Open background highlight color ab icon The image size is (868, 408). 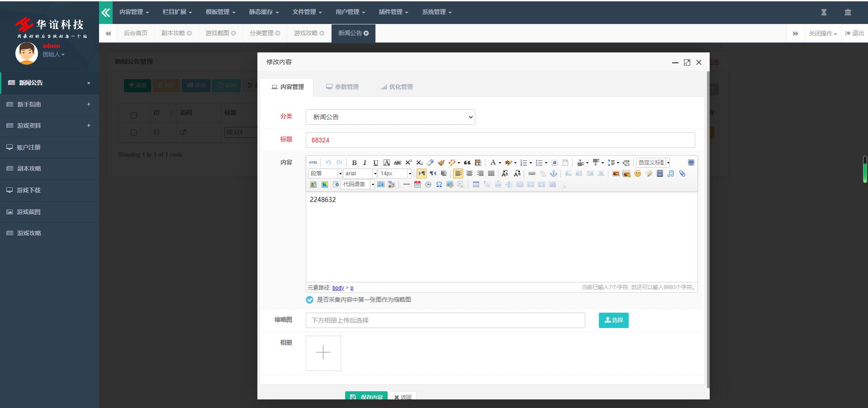[508, 163]
